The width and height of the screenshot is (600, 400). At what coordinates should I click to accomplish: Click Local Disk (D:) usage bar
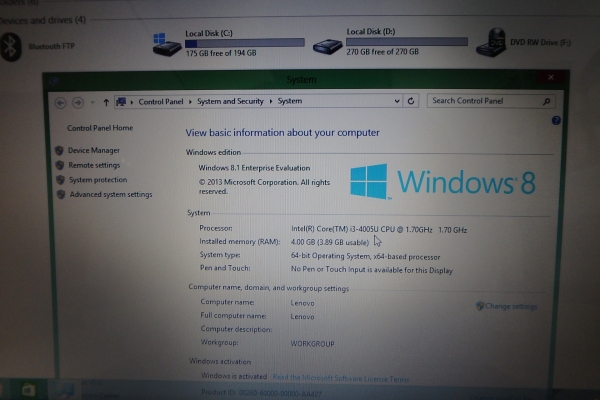coord(407,41)
